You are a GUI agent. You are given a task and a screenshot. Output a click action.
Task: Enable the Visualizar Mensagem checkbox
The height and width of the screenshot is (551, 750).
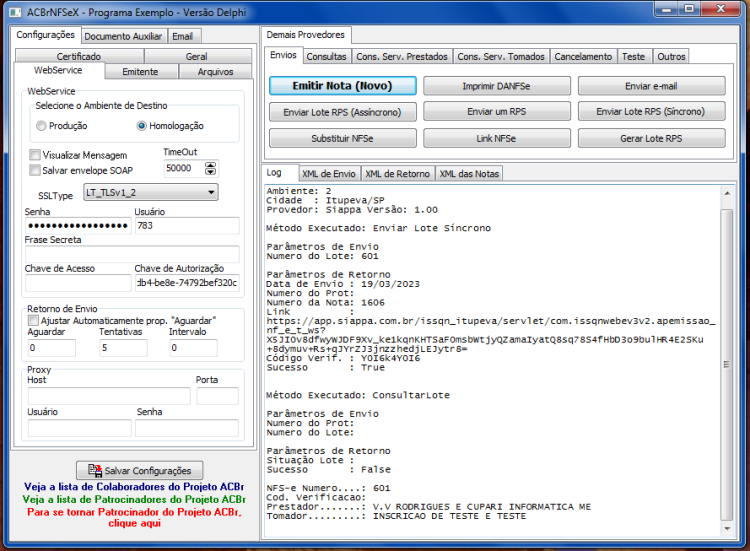34,155
